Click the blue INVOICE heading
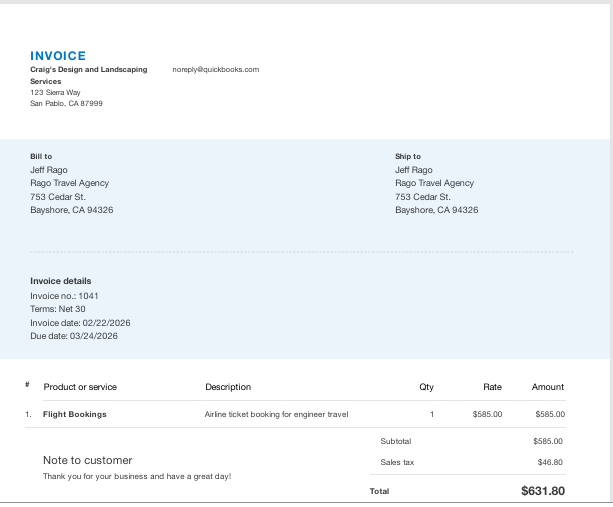The width and height of the screenshot is (613, 507). pyautogui.click(x=58, y=56)
